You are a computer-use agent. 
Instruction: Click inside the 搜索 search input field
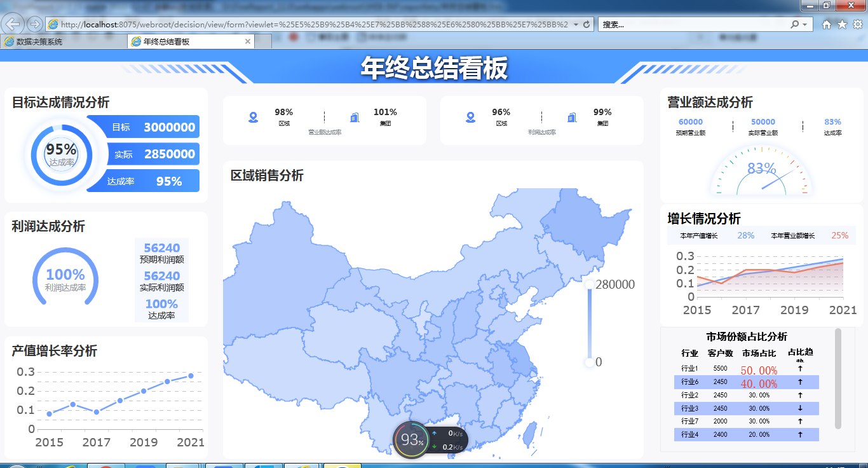693,25
